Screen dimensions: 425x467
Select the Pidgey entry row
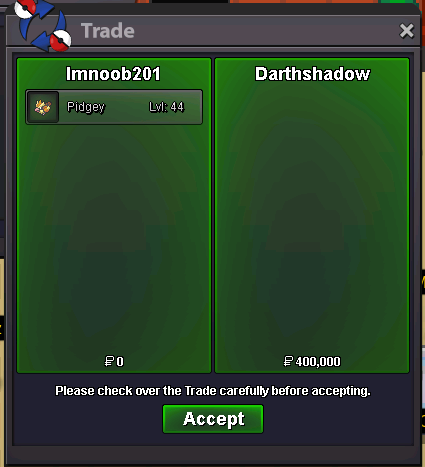tap(114, 107)
